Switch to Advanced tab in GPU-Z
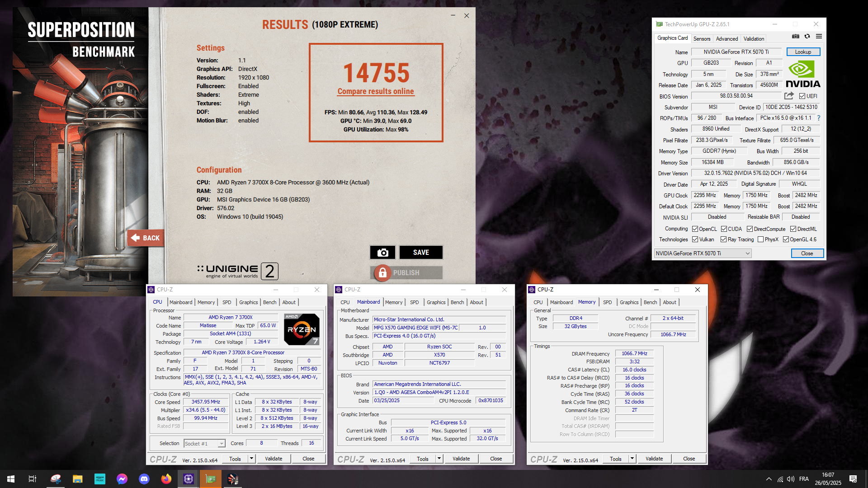Viewport: 868px width, 488px height. (726, 39)
